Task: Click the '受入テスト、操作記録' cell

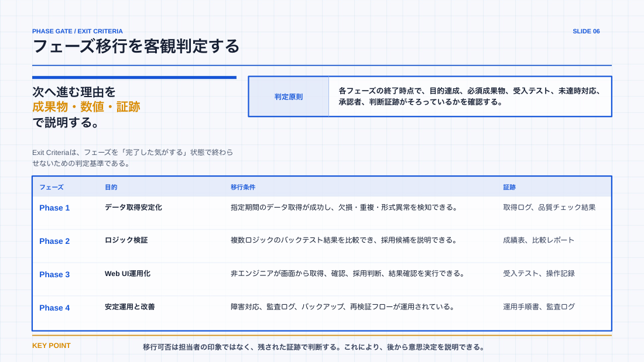Action: [x=539, y=273]
